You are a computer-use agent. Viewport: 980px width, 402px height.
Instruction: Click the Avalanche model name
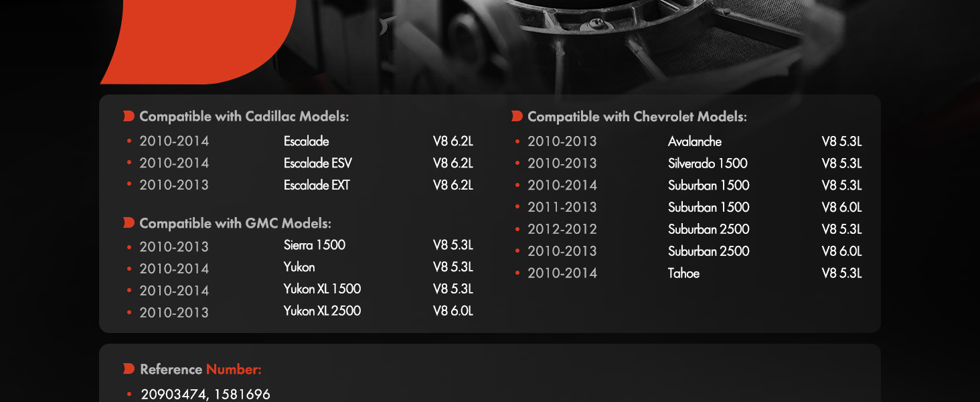[x=695, y=141]
